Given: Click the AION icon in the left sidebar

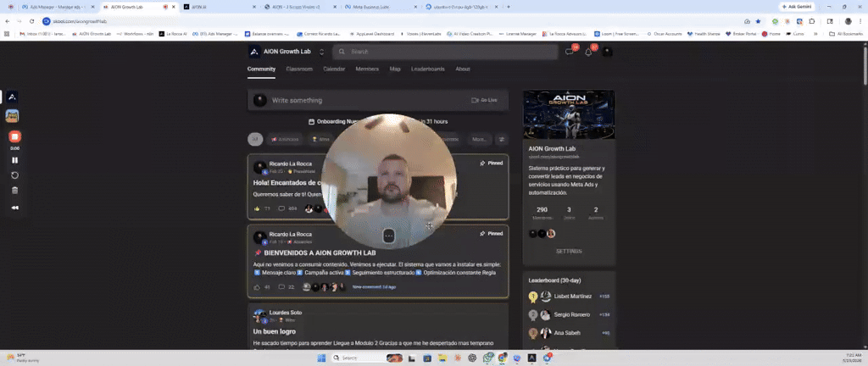Looking at the screenshot, I should (x=12, y=97).
